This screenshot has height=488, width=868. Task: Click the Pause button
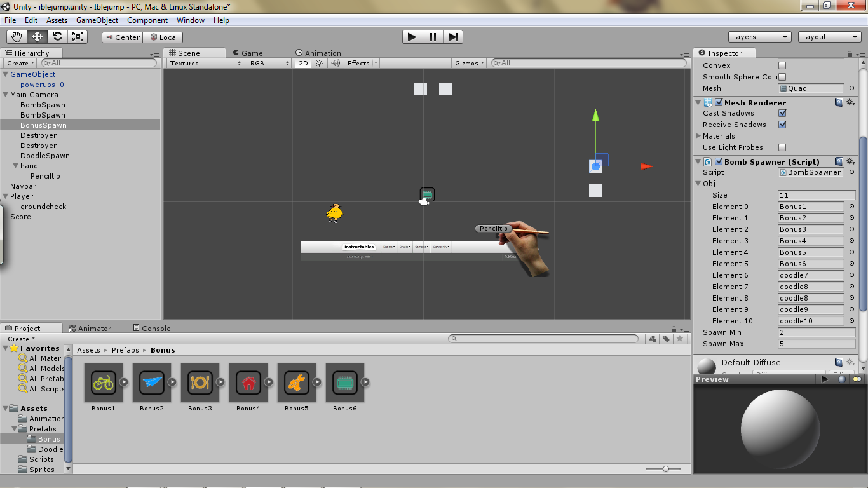tap(433, 37)
